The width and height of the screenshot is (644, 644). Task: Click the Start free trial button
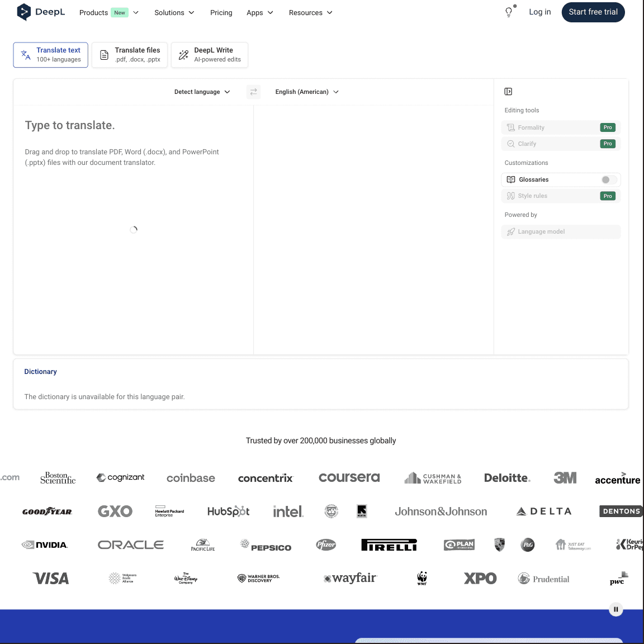pyautogui.click(x=593, y=12)
